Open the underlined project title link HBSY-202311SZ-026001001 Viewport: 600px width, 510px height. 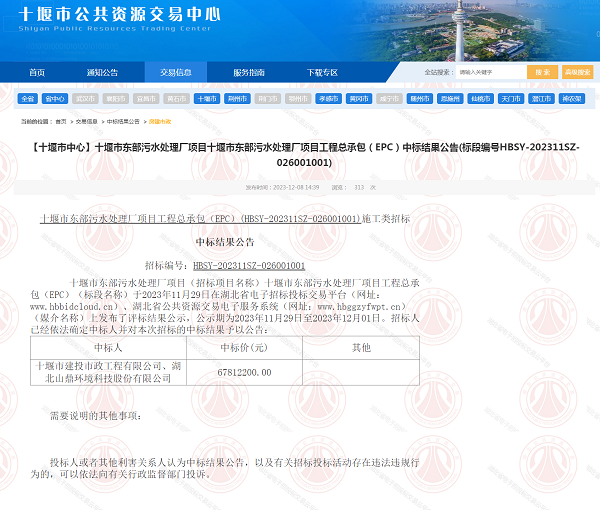200,218
